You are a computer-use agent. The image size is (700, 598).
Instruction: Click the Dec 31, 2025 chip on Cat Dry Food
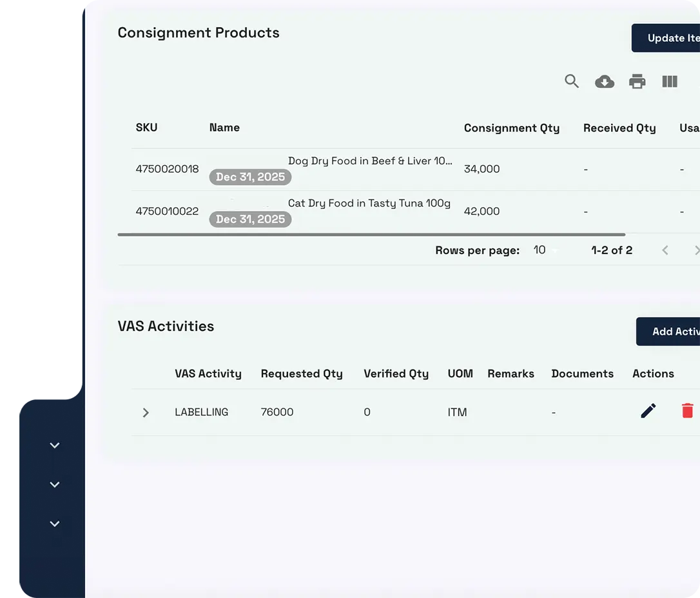coord(250,219)
